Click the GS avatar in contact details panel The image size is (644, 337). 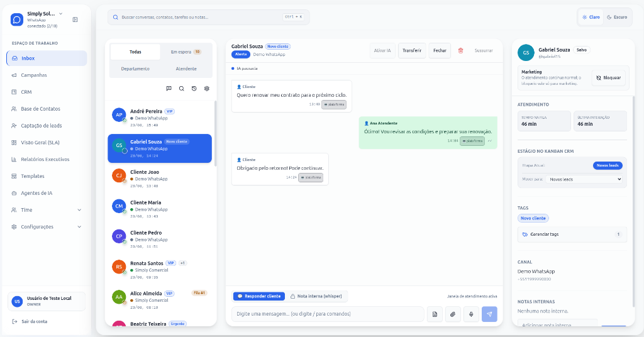(x=526, y=53)
